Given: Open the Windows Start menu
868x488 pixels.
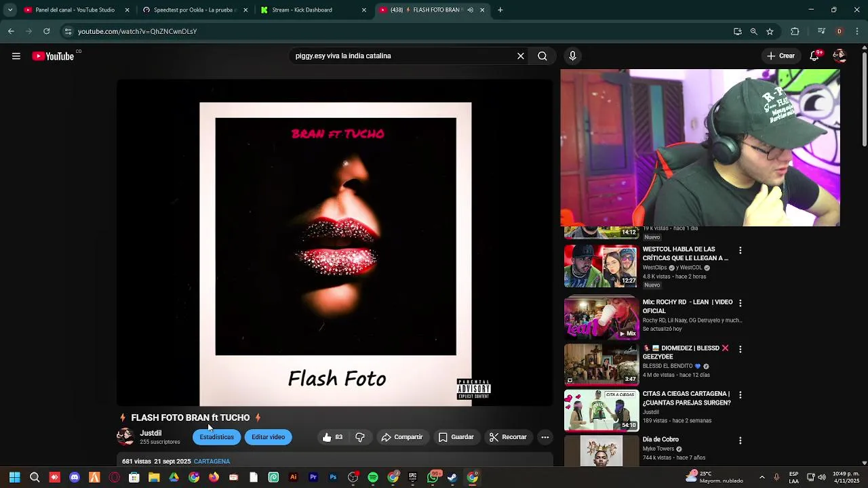Looking at the screenshot, I should click(14, 477).
